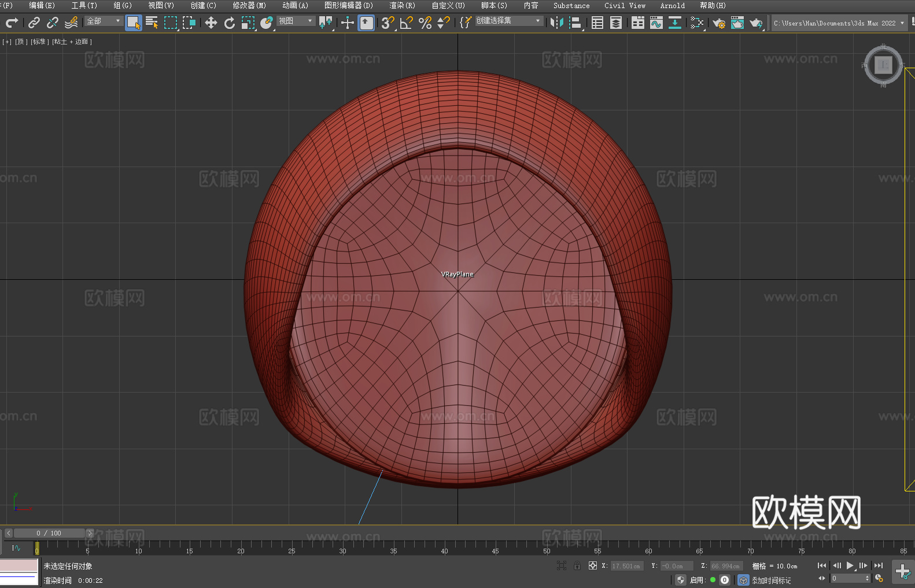
Task: Step time slider forward with right arrow
Action: (x=90, y=533)
